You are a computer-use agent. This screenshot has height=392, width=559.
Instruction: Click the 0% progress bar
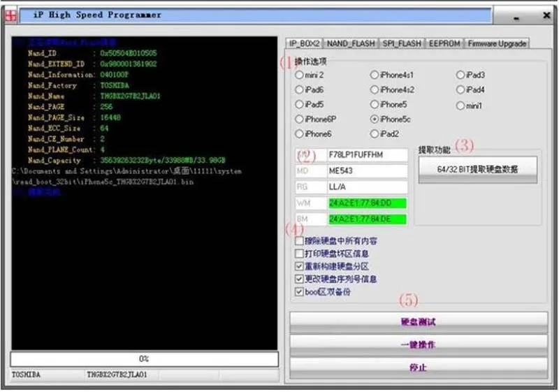[145, 359]
